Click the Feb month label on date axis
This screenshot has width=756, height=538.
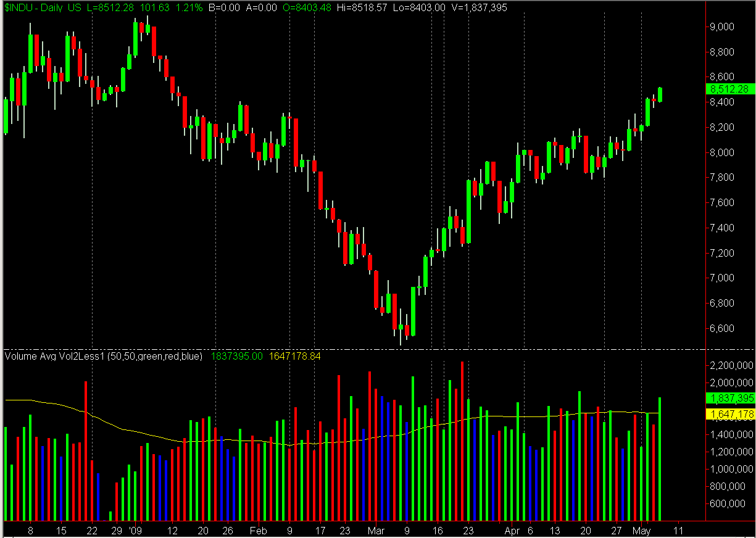[258, 530]
